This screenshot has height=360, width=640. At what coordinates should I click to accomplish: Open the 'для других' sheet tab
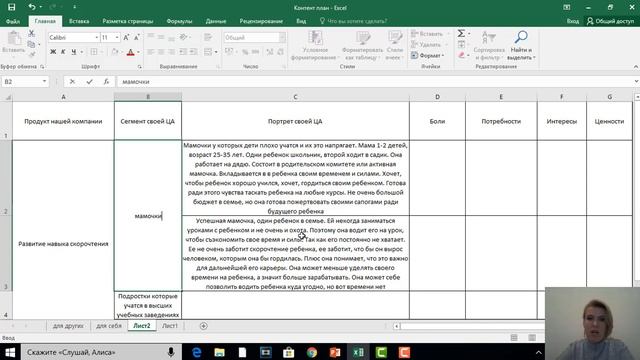(68, 326)
